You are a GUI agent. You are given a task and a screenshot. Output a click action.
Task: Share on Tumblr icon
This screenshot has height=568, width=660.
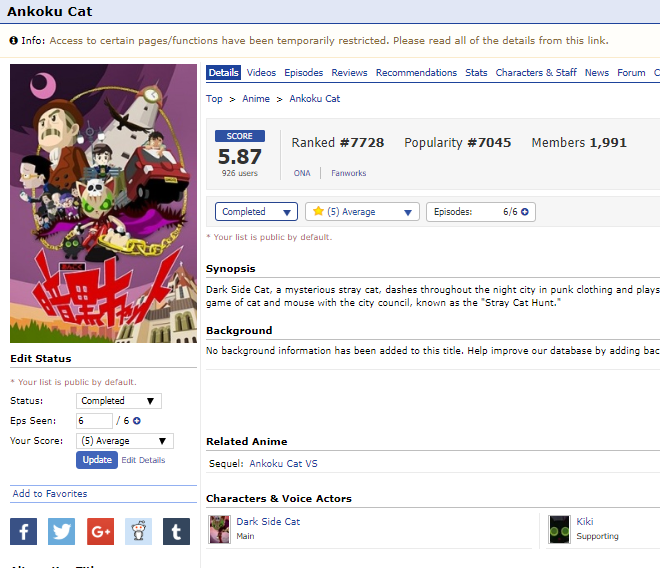tap(176, 531)
